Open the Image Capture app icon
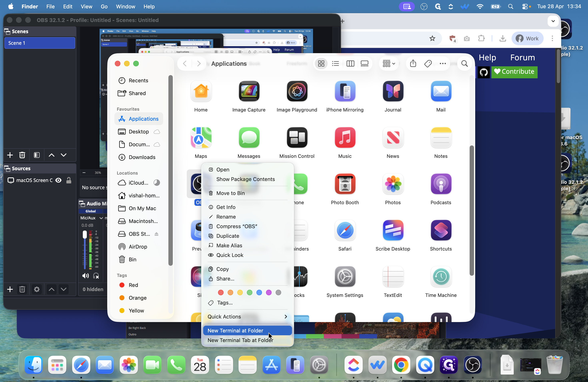 tap(249, 91)
